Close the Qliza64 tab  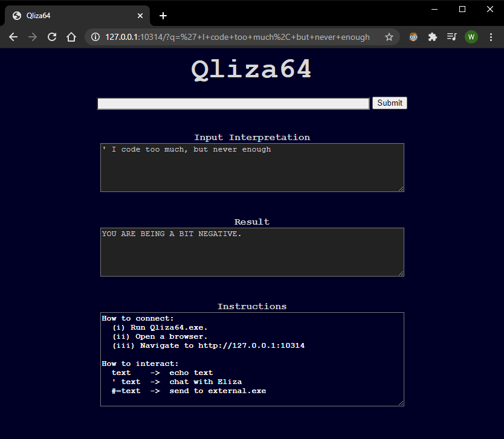click(140, 16)
